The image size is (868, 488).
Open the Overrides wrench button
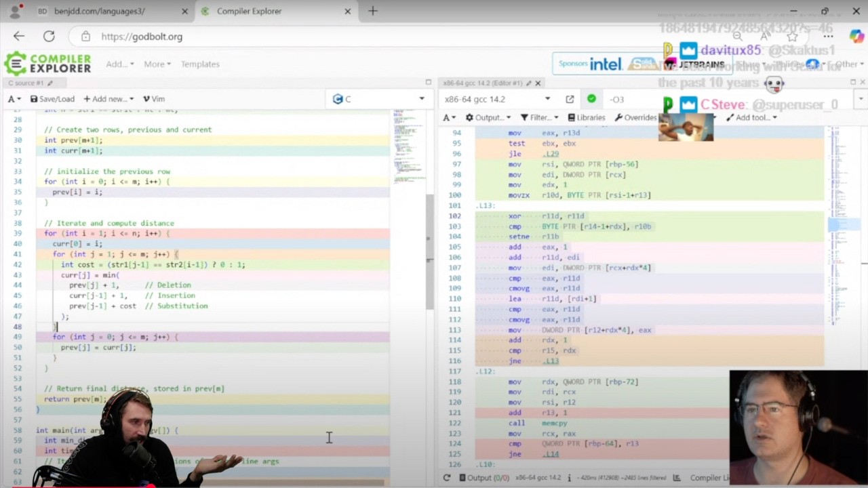click(x=635, y=117)
